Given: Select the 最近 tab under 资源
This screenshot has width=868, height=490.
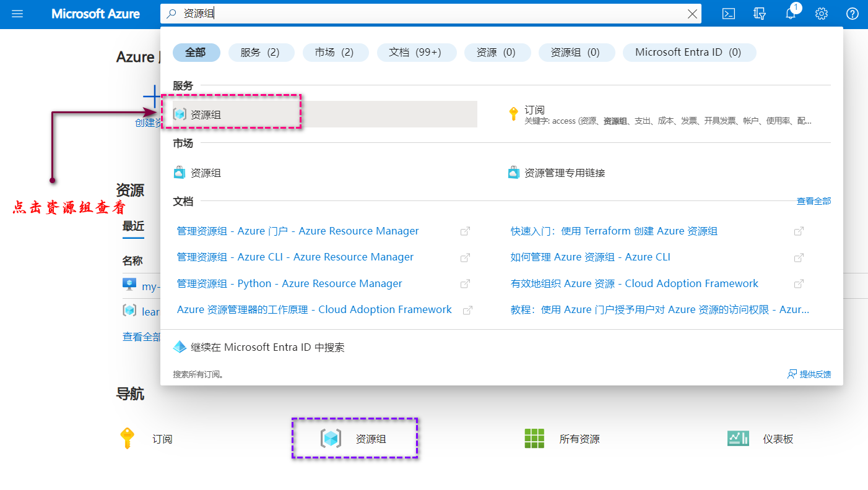Looking at the screenshot, I should pos(133,226).
